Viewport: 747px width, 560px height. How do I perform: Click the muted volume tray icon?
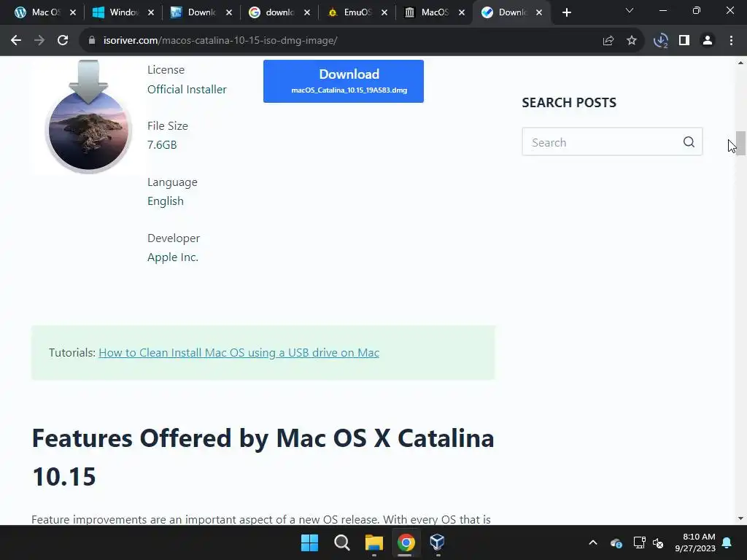[658, 542]
